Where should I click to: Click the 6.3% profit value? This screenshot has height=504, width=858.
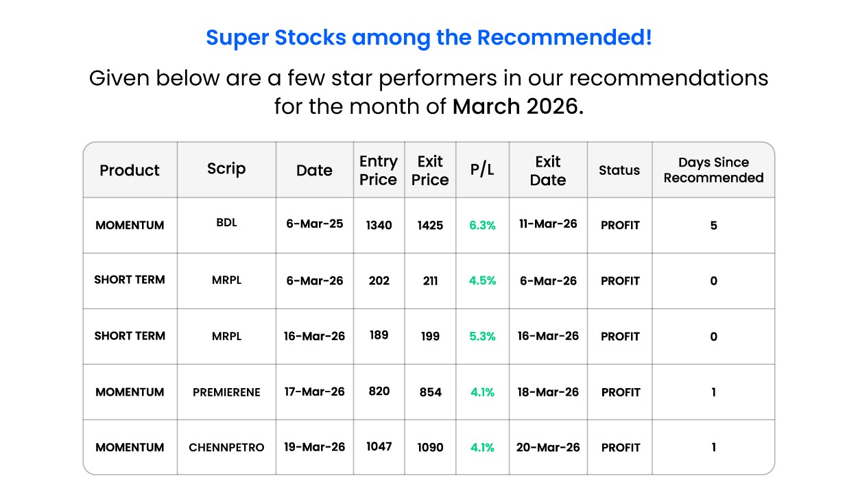[x=482, y=225]
